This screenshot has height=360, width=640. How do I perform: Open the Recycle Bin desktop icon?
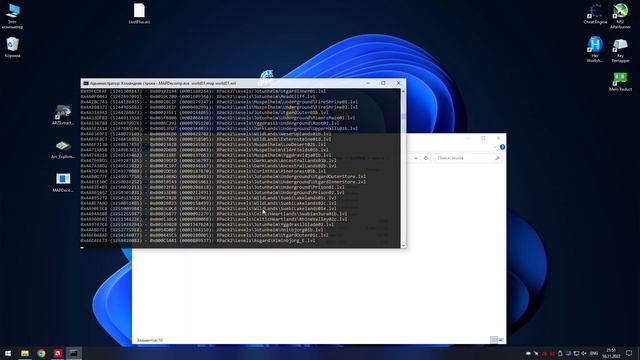coord(13,47)
